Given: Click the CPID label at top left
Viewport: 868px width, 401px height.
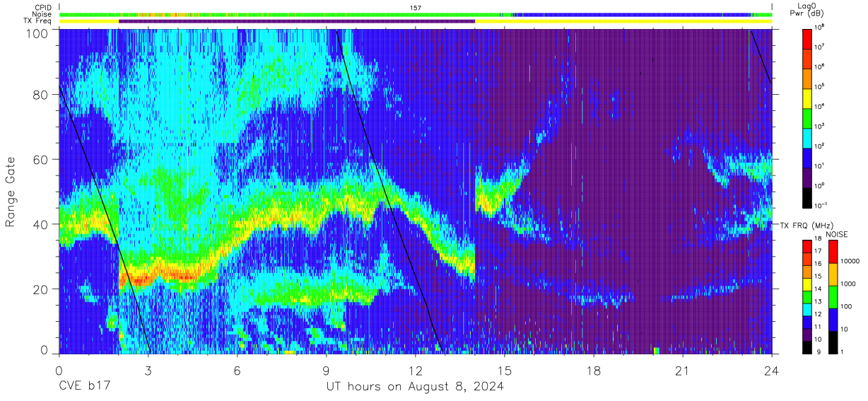Looking at the screenshot, I should coord(42,8).
